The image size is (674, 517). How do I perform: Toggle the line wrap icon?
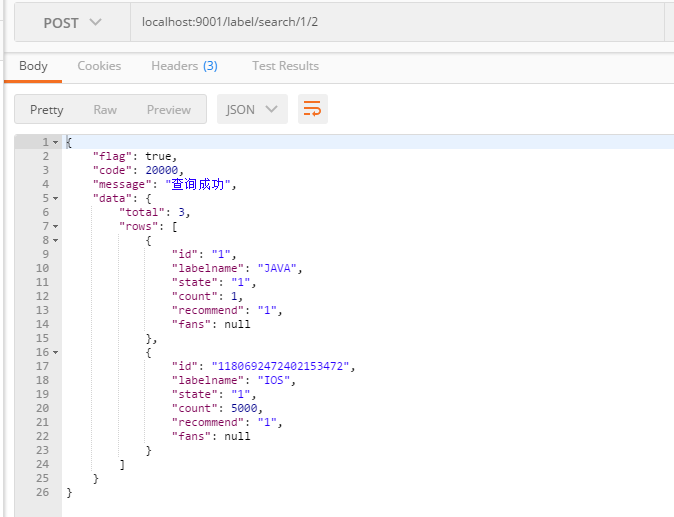tap(312, 109)
